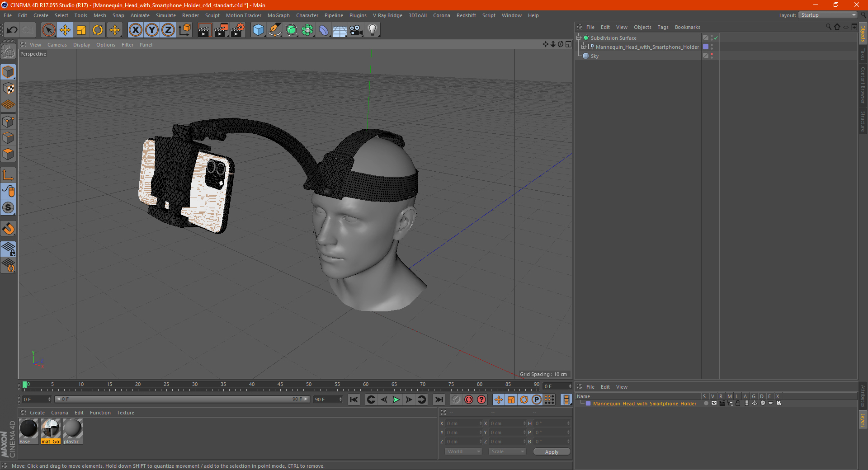Open the deformer Bend icon

point(324,30)
